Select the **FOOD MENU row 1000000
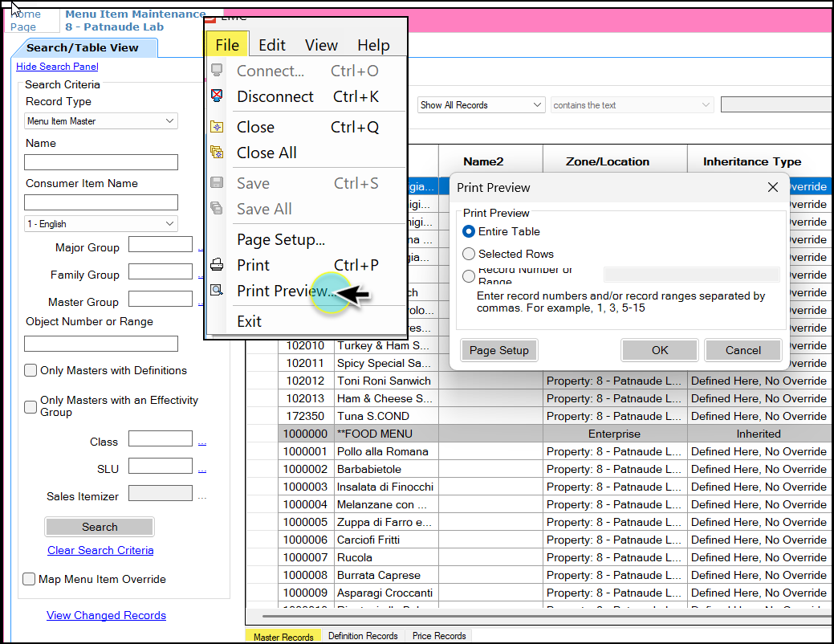 [539, 434]
